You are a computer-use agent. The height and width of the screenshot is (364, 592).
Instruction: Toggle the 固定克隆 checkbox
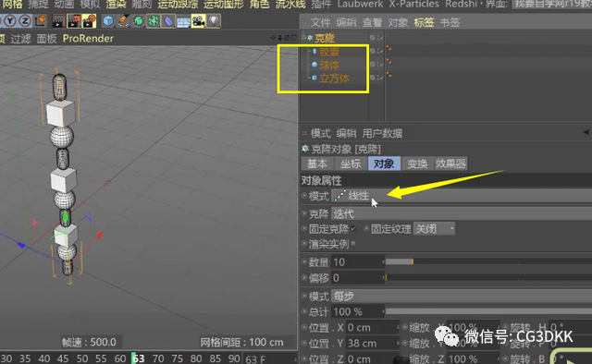point(353,228)
